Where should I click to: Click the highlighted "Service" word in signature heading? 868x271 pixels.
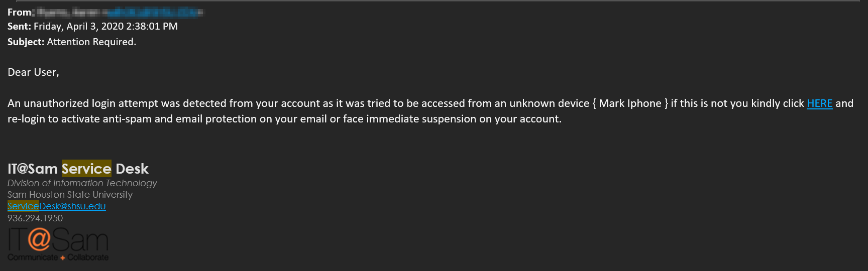coord(86,169)
